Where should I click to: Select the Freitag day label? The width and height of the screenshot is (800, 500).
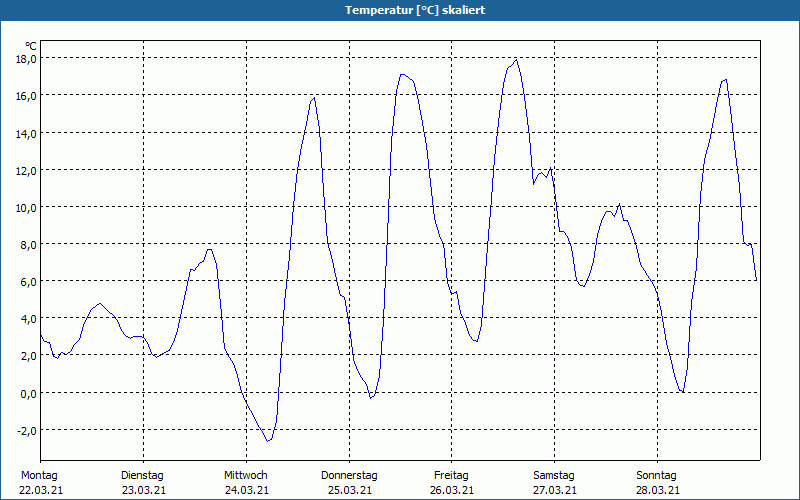pyautogui.click(x=451, y=476)
